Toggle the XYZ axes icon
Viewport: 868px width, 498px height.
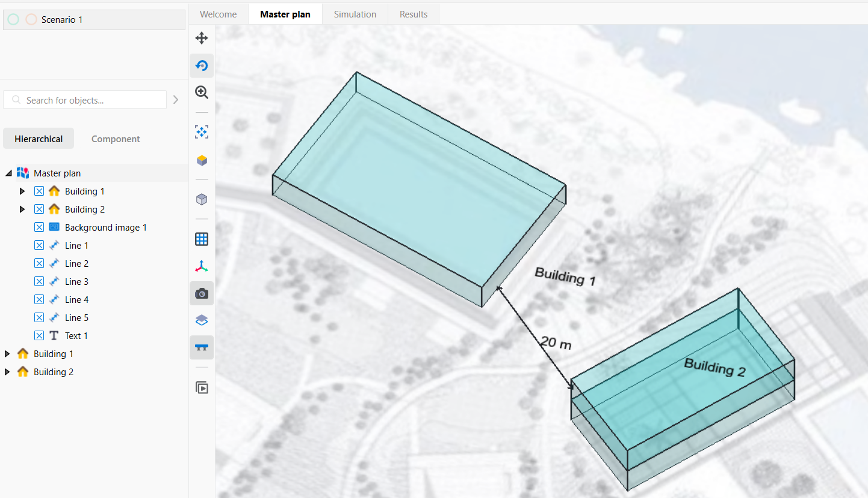202,266
